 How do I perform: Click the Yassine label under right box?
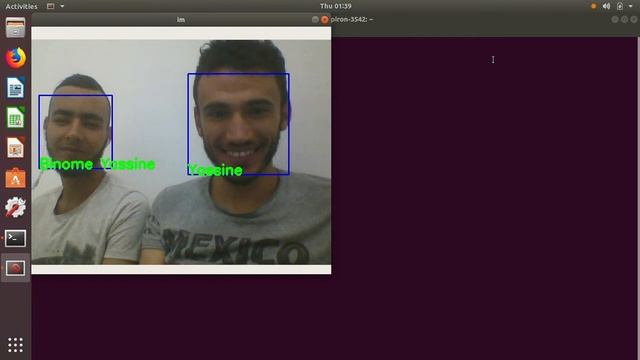click(215, 170)
